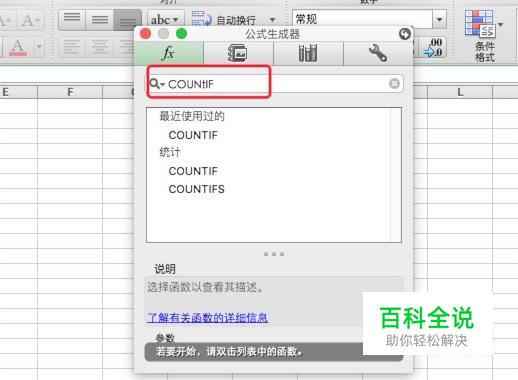This screenshot has width=518, height=380.
Task: Select column F header
Action: coord(70,92)
